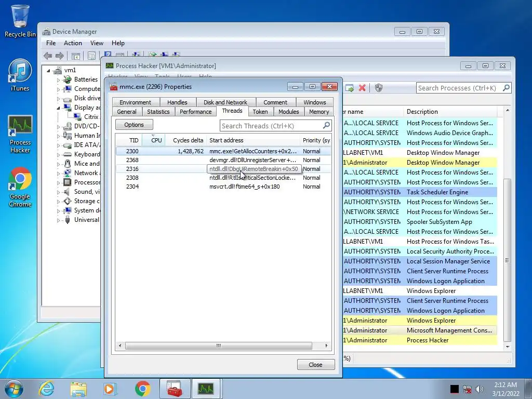532x399 pixels.
Task: Click the shield icon in Process Hacker toolbar
Action: 379,88
